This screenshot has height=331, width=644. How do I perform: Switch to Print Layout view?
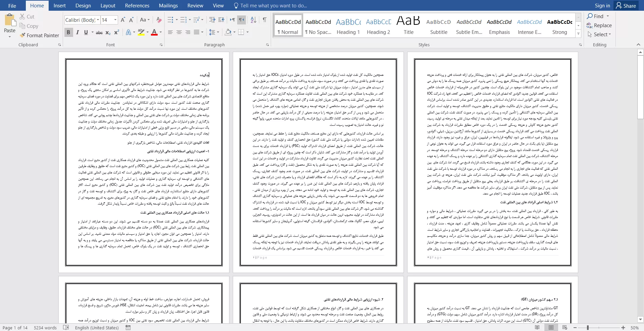tap(551, 327)
